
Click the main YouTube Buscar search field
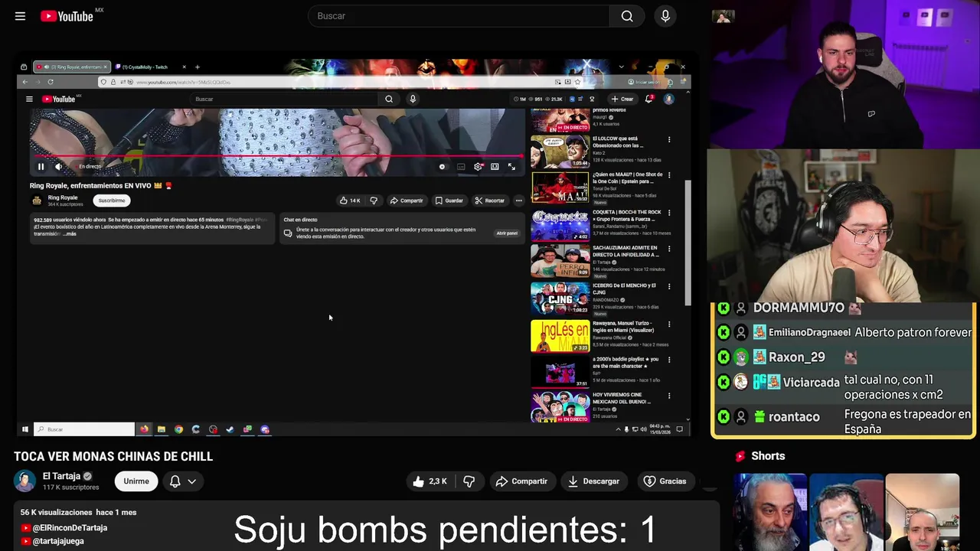[x=459, y=16]
